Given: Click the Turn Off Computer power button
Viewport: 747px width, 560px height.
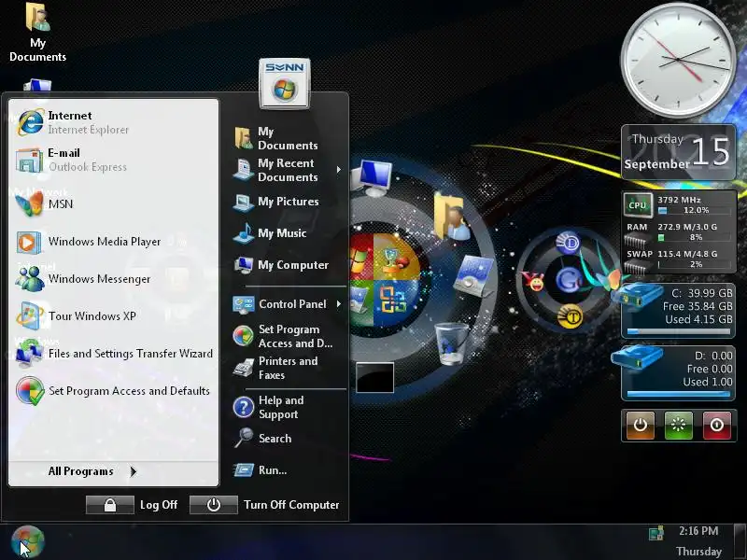Looking at the screenshot, I should coord(214,505).
